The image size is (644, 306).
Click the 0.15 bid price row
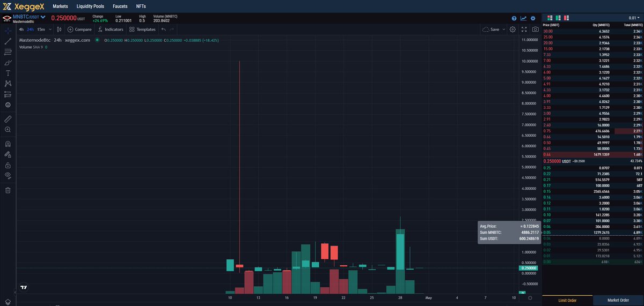(593, 191)
